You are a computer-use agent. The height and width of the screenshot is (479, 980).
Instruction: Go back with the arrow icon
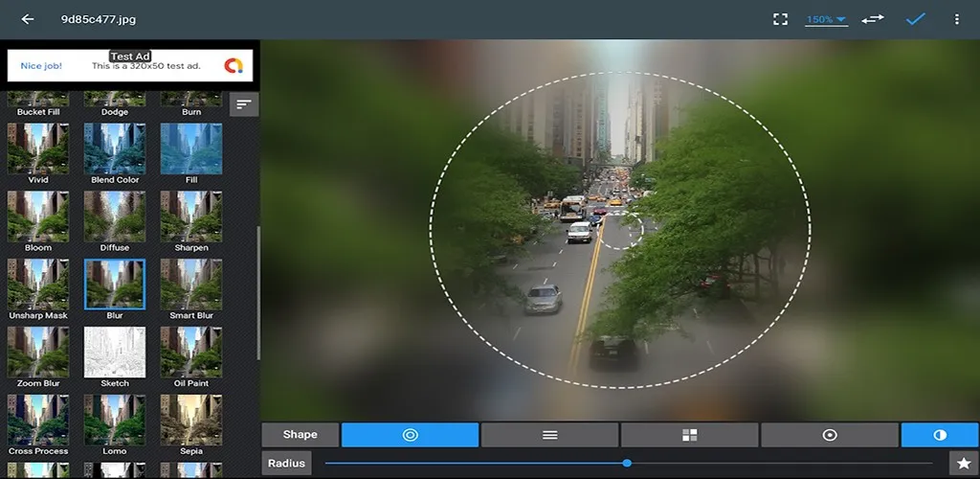click(x=28, y=19)
